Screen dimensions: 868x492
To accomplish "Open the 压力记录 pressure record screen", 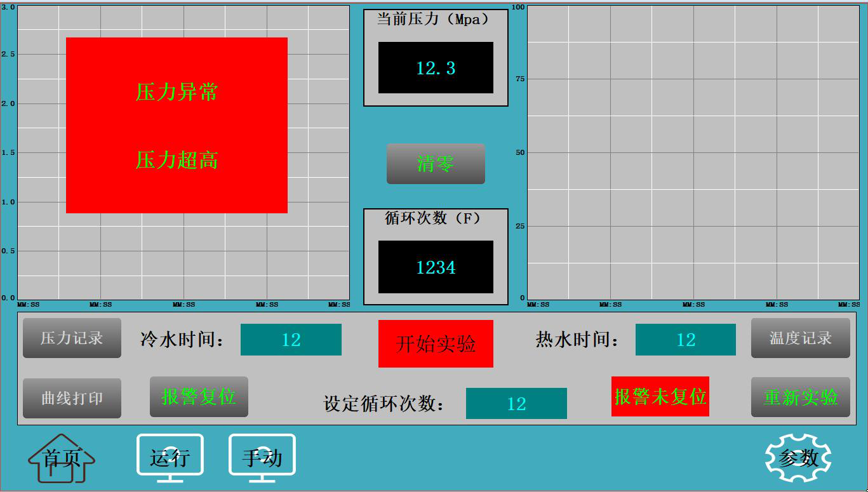I will pyautogui.click(x=71, y=338).
